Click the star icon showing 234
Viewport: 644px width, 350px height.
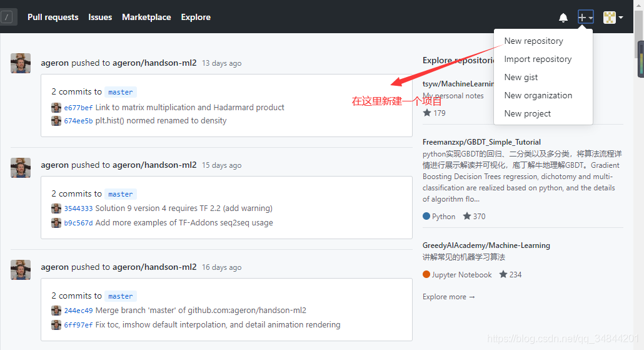503,274
